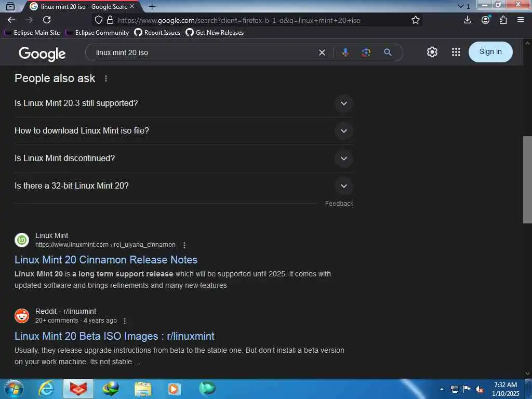The height and width of the screenshot is (399, 532).
Task: Open the Firefox extensions menu
Action: pos(503,20)
